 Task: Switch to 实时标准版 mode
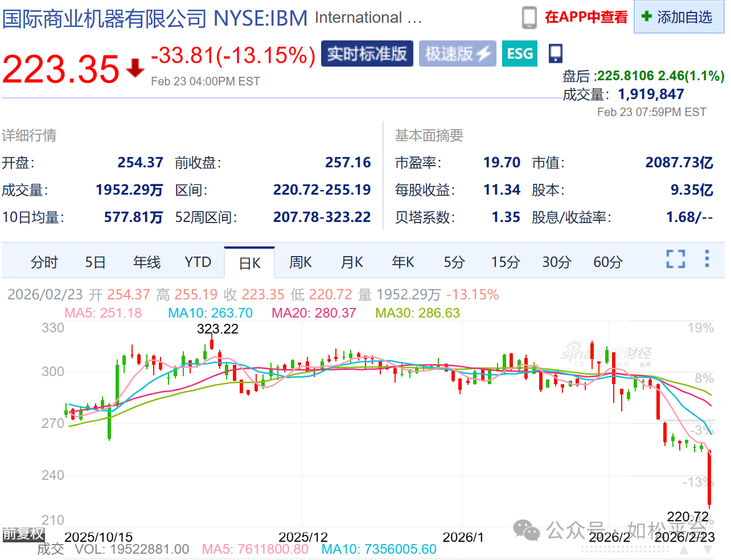click(x=367, y=54)
